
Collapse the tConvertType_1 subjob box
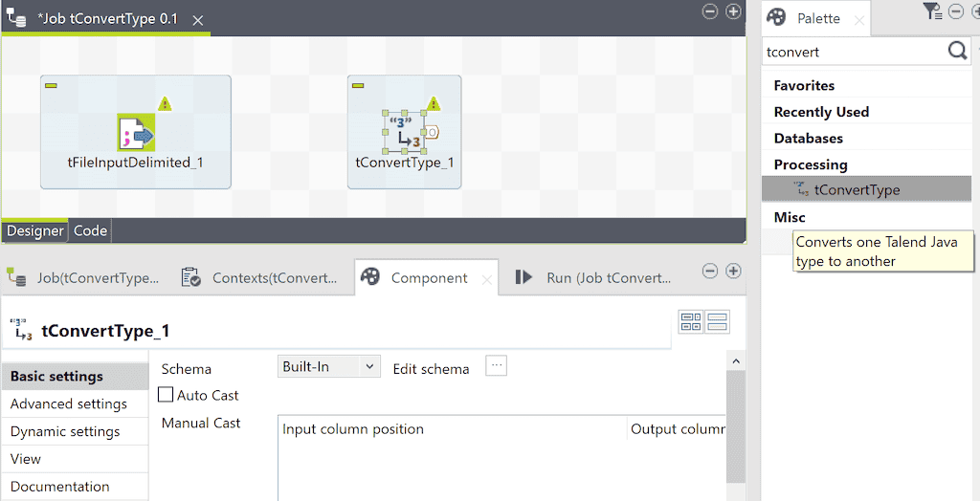click(358, 85)
